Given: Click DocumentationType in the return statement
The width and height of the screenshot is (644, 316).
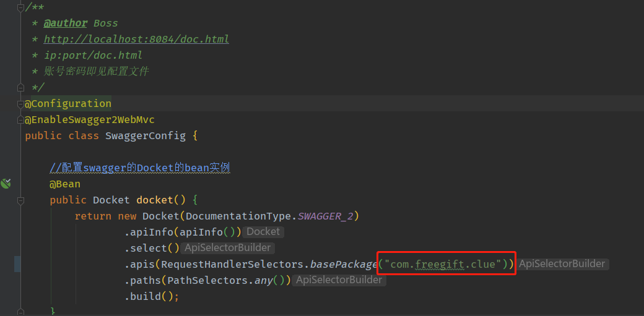Looking at the screenshot, I should coord(238,216).
